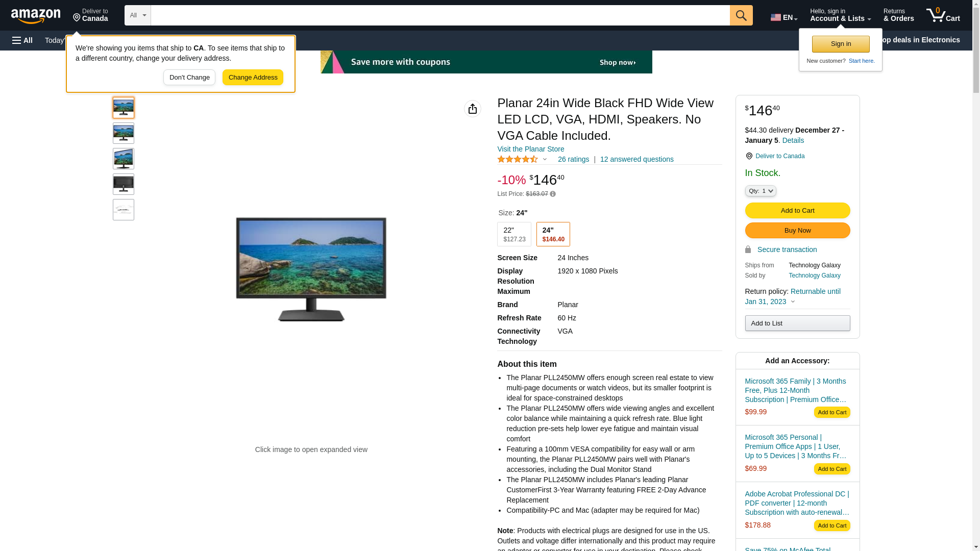Screen dimensions: 980x551
Task: Click the Amazon logo
Action: pos(36,16)
